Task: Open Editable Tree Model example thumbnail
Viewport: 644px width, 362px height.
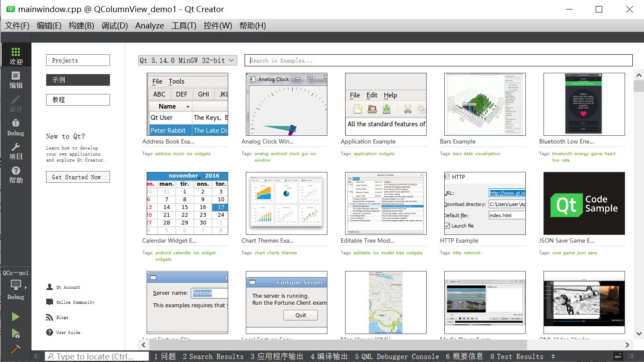Action: point(386,203)
